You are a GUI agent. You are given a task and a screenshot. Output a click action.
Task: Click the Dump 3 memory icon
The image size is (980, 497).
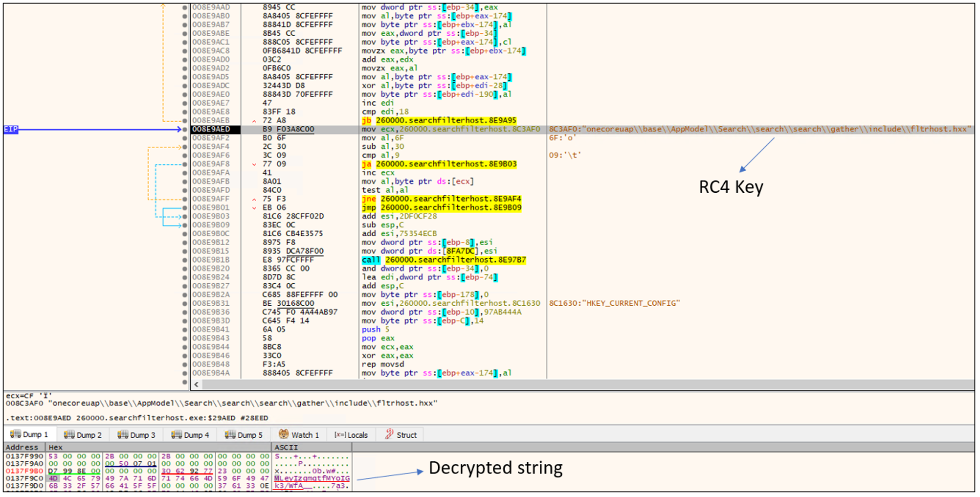coord(123,434)
